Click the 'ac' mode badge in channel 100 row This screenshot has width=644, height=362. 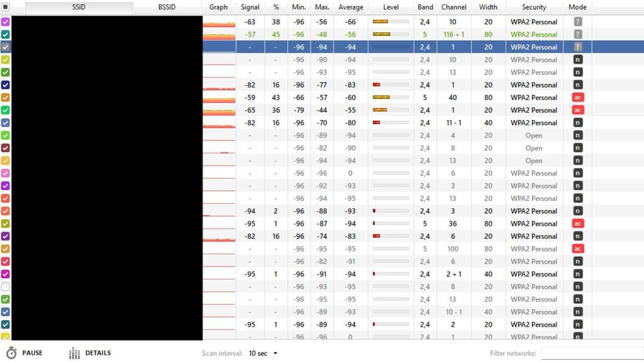click(x=578, y=249)
